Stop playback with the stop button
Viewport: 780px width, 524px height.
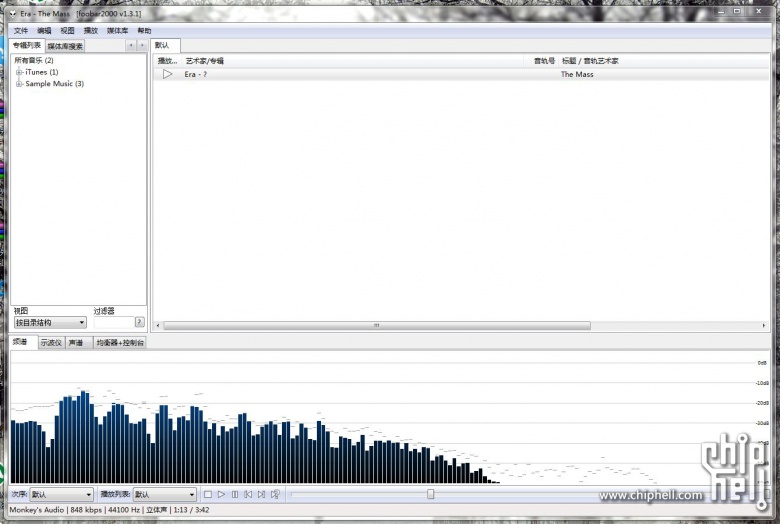point(208,494)
